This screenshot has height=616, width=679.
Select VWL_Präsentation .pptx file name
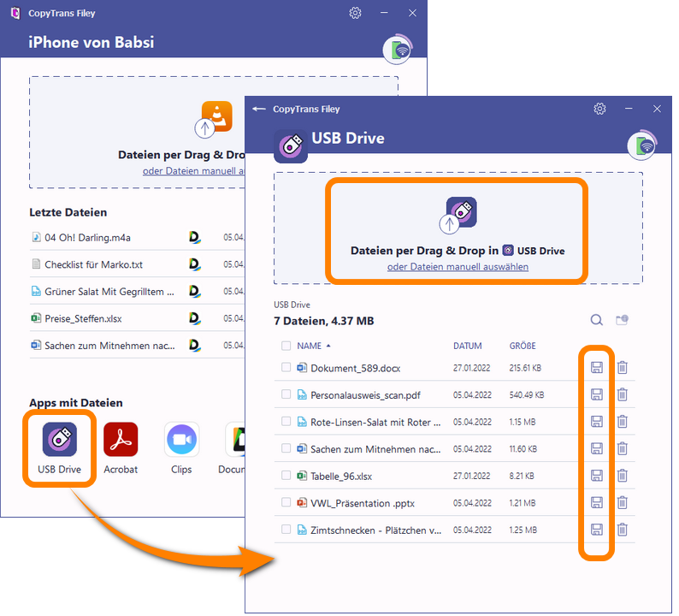363,503
